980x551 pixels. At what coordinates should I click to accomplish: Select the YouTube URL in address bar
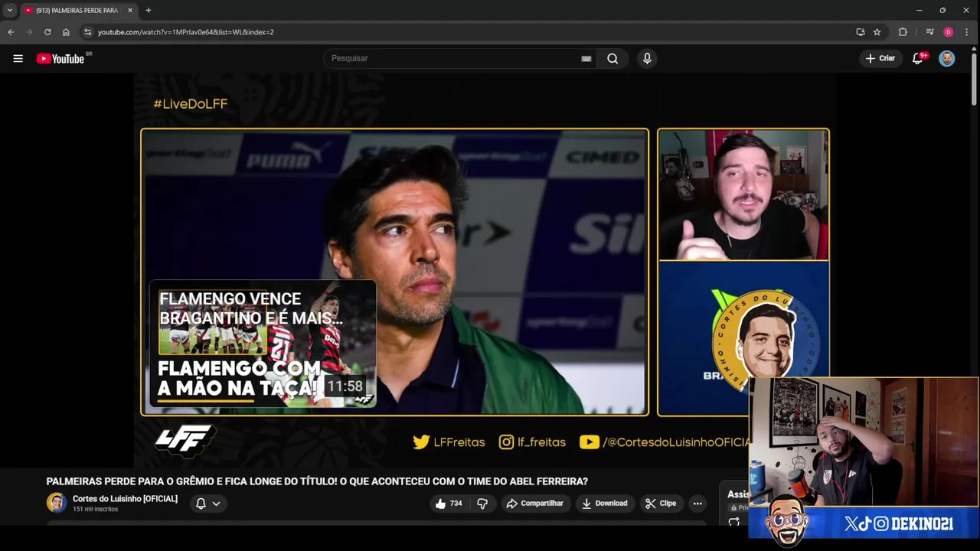tap(186, 32)
